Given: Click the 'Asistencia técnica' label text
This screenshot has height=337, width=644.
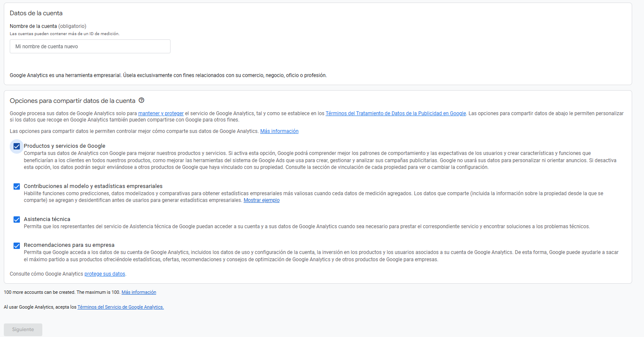Looking at the screenshot, I should point(47,219).
